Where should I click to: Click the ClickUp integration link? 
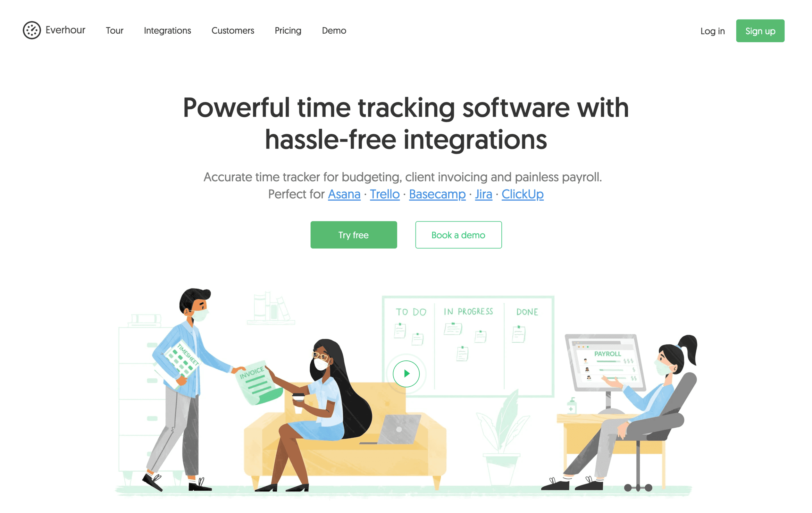coord(523,194)
